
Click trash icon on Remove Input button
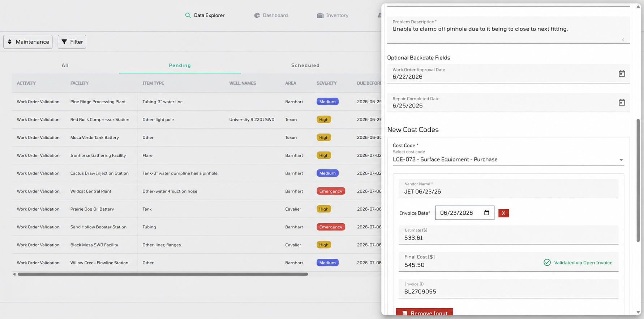coord(405,313)
